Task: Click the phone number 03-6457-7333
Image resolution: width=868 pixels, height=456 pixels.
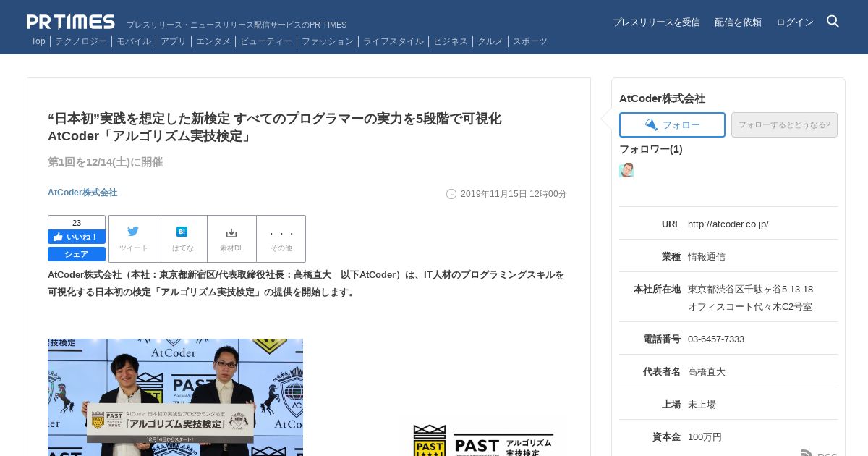Action: point(716,339)
